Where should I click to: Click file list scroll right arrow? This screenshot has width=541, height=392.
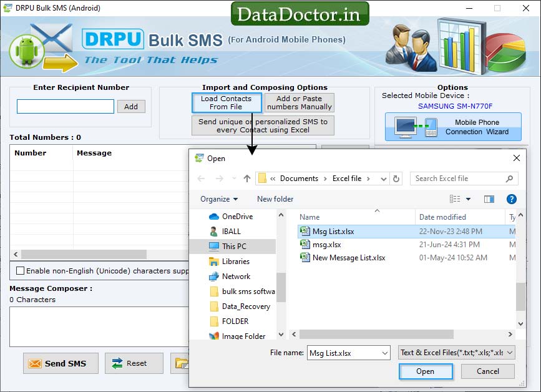pyautogui.click(x=510, y=334)
